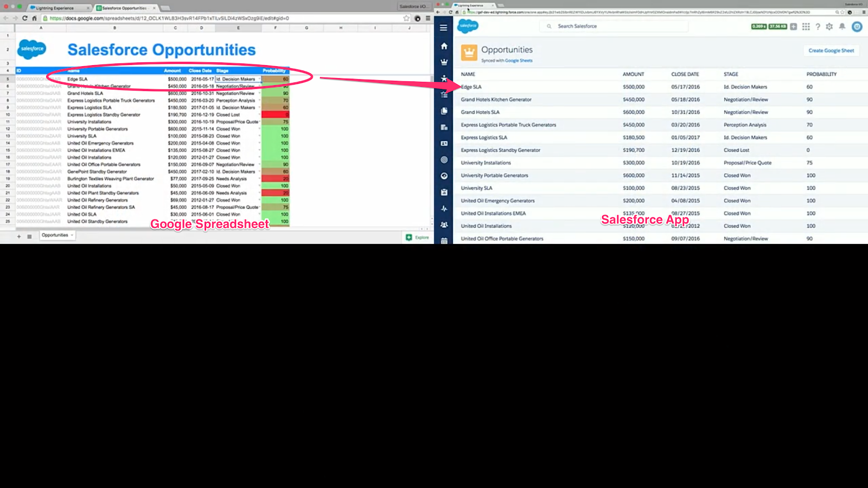Open Grand Hotels Kitchen Generator in Salesforce
The image size is (868, 488).
(x=496, y=100)
